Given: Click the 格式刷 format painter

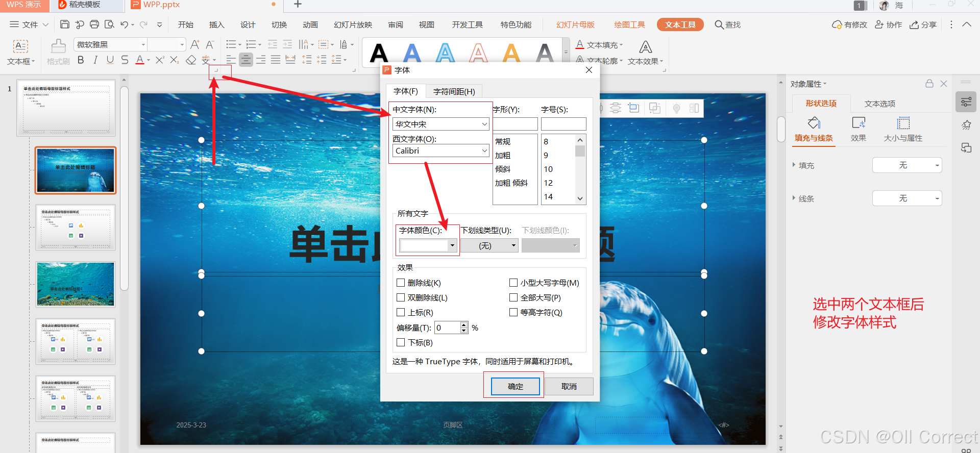Looking at the screenshot, I should point(58,52).
